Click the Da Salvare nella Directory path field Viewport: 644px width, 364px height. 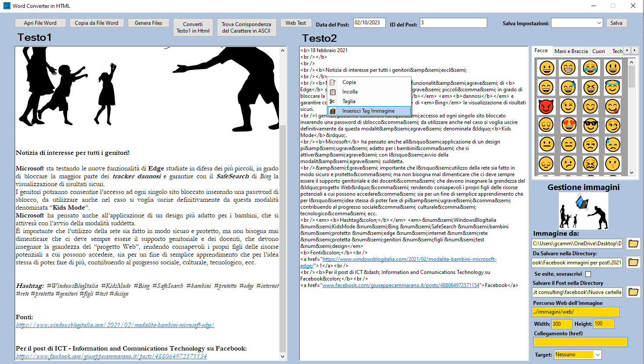point(577,263)
